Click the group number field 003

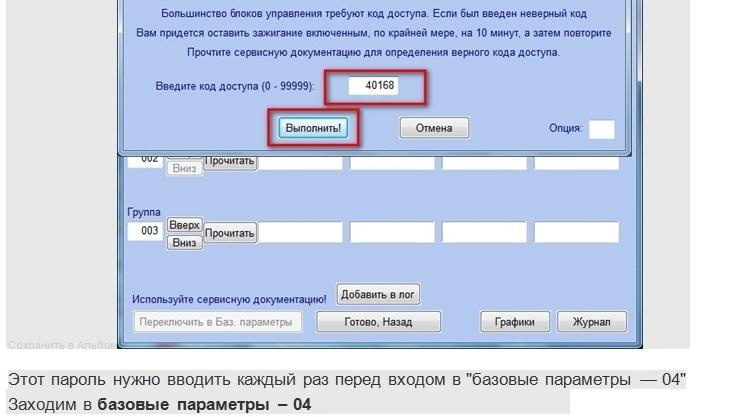[144, 232]
